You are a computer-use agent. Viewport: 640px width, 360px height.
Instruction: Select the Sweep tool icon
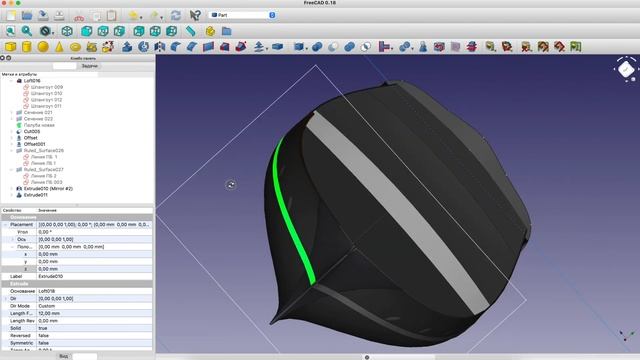coord(241,47)
